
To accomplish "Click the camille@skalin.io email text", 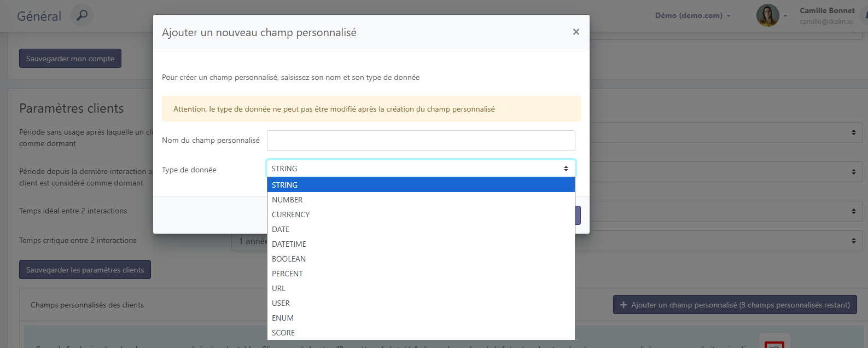I will [x=826, y=22].
